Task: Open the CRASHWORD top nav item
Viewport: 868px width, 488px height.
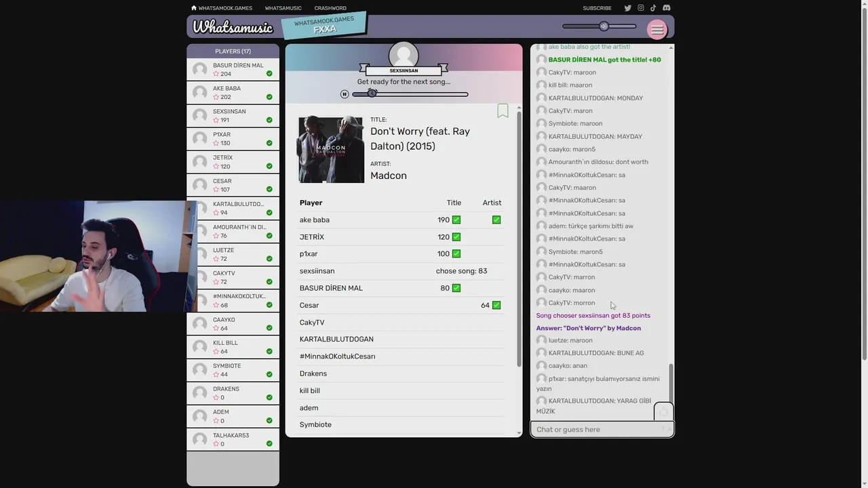Action: point(330,8)
